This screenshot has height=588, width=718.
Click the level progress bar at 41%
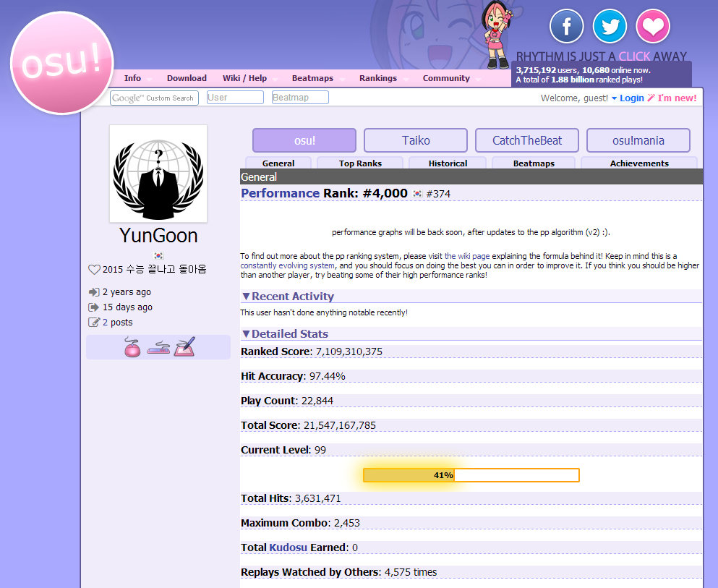(471, 475)
